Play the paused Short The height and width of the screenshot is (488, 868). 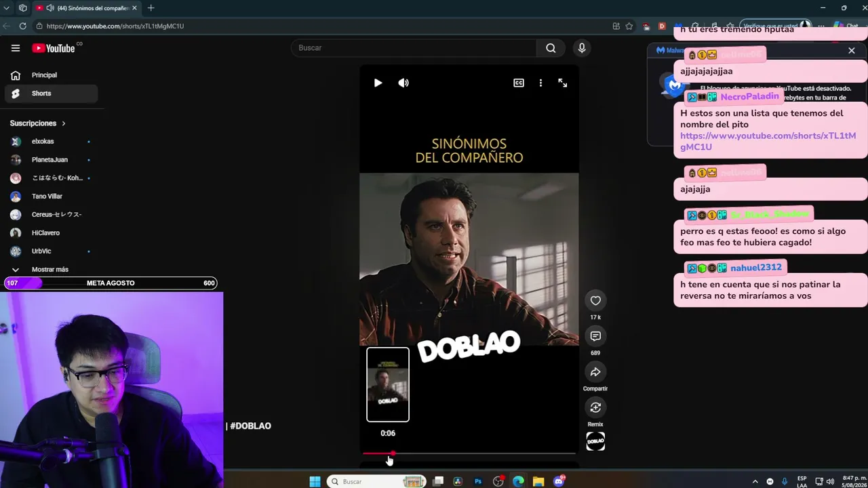tap(378, 83)
